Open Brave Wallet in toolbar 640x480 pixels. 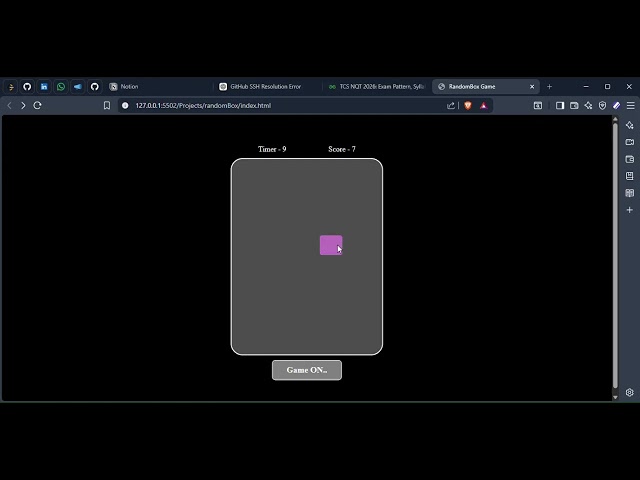[x=574, y=105]
